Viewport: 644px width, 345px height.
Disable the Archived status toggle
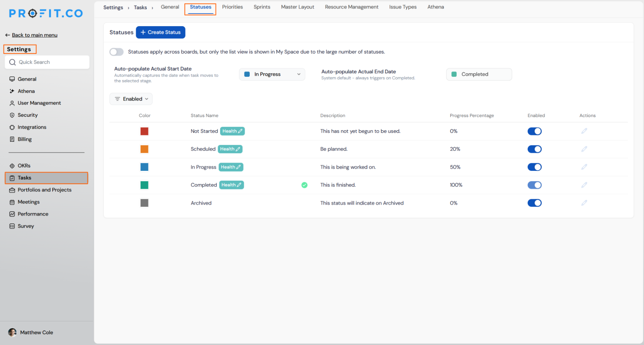(534, 203)
